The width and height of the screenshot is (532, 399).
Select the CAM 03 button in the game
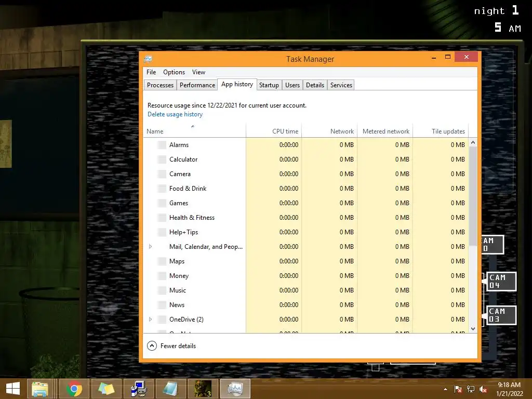pyautogui.click(x=501, y=315)
